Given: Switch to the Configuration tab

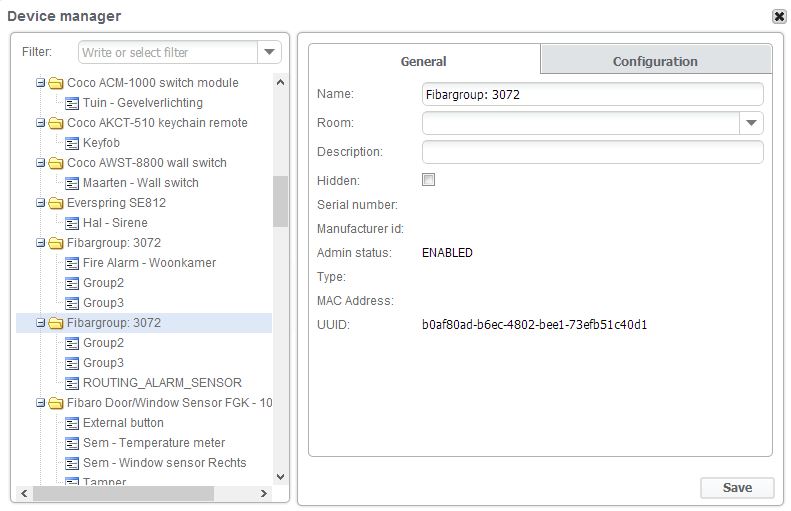Looking at the screenshot, I should click(655, 61).
